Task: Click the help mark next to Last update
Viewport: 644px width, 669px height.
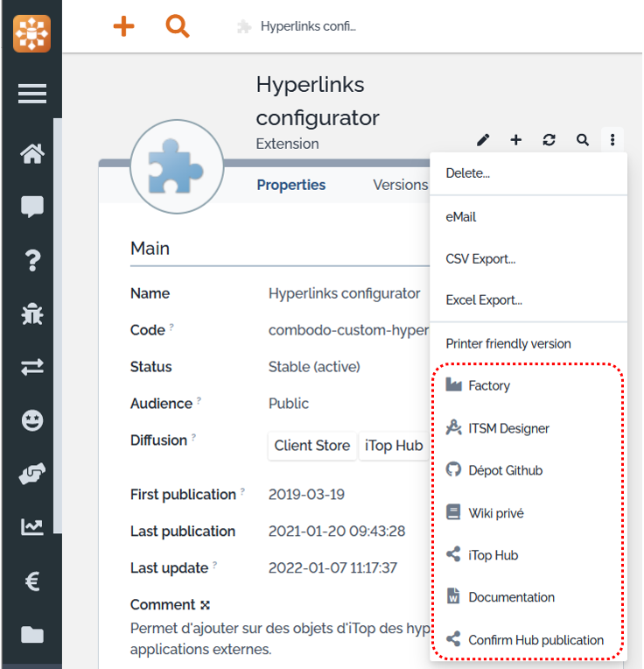Action: [x=214, y=565]
